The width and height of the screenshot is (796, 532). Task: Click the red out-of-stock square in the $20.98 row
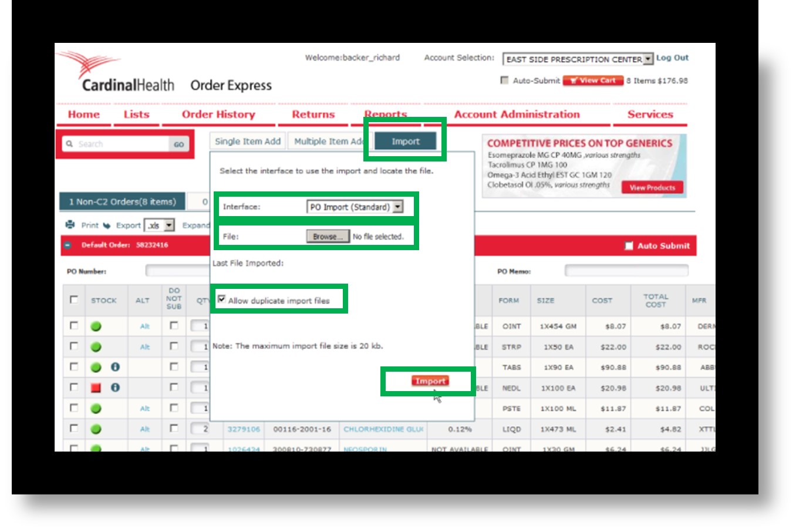click(96, 388)
